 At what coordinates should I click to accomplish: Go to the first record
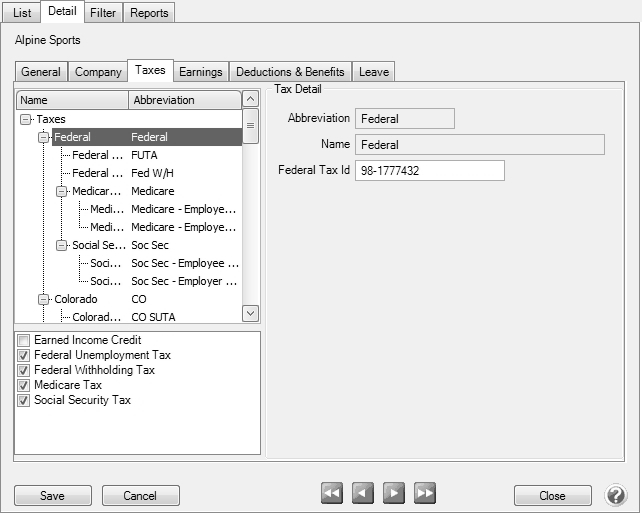[x=332, y=493]
